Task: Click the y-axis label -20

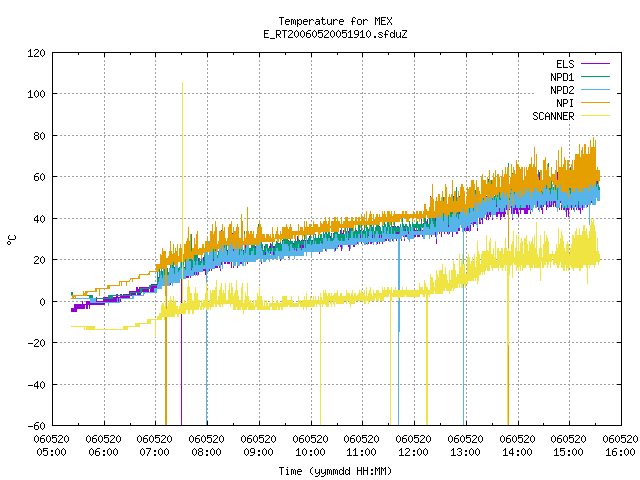Action: pos(36,343)
